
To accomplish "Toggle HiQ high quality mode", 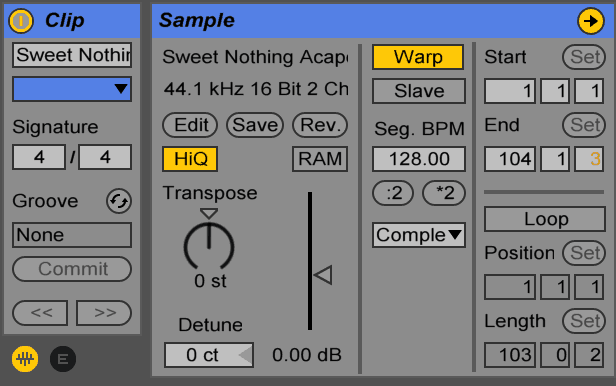I will pyautogui.click(x=190, y=159).
